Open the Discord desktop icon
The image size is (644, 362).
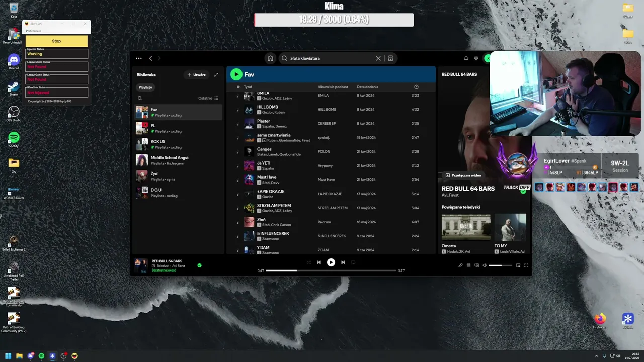coord(14,62)
